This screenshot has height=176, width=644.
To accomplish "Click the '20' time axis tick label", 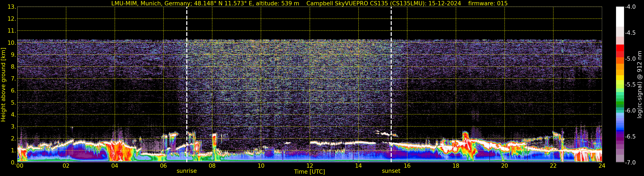I will [x=505, y=166].
